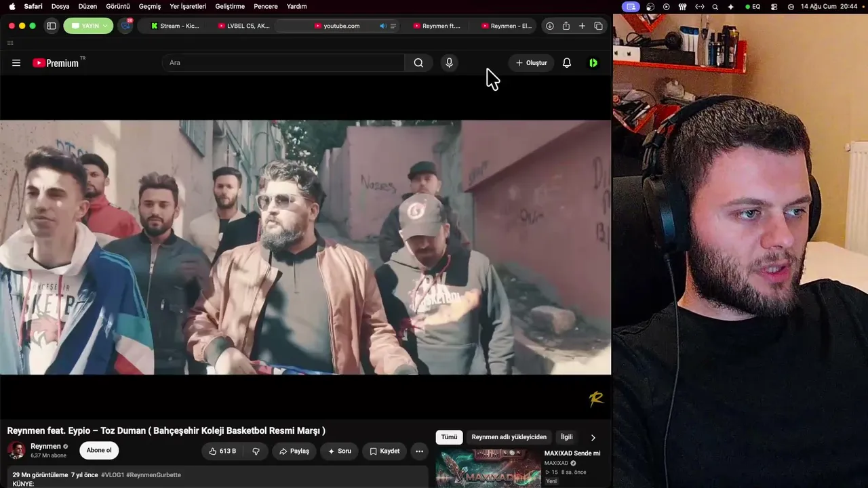Open the #VLOG1 hashtag link
The height and width of the screenshot is (488, 868).
pyautogui.click(x=113, y=475)
